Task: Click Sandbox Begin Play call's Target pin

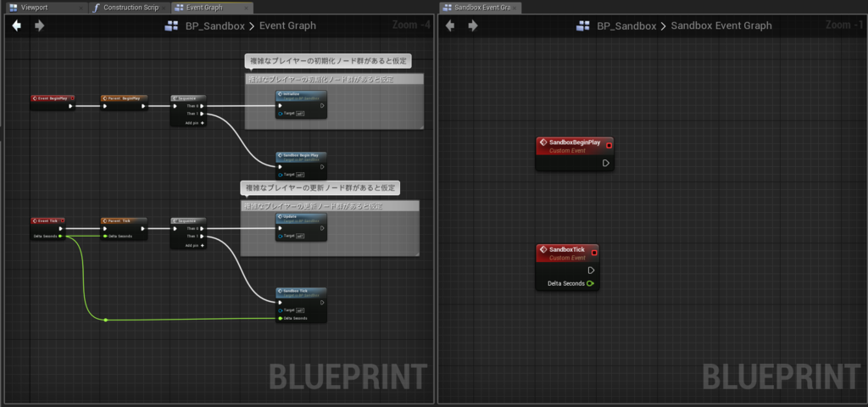Action: coord(281,175)
